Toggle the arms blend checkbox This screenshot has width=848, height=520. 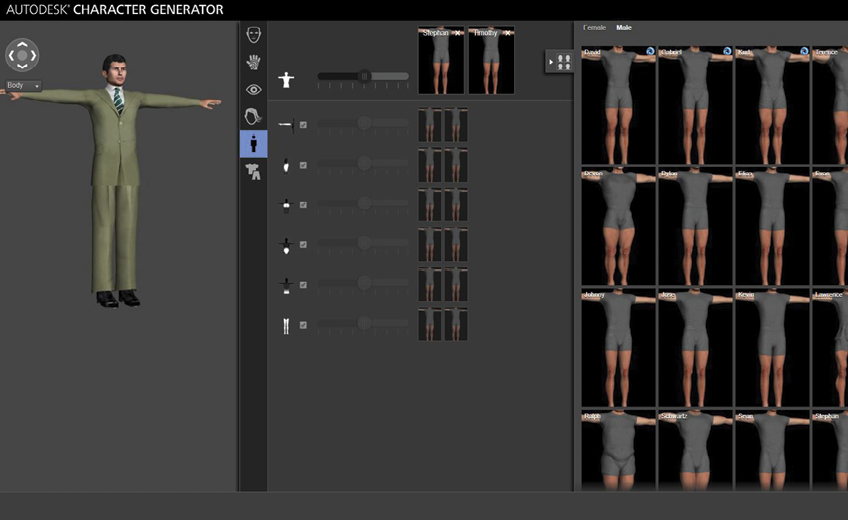pos(303,125)
